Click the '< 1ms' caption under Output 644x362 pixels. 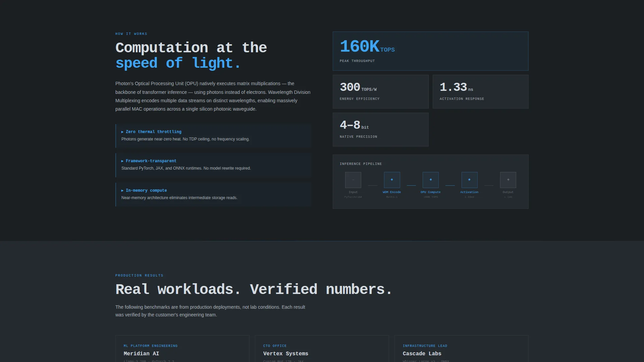point(508,197)
